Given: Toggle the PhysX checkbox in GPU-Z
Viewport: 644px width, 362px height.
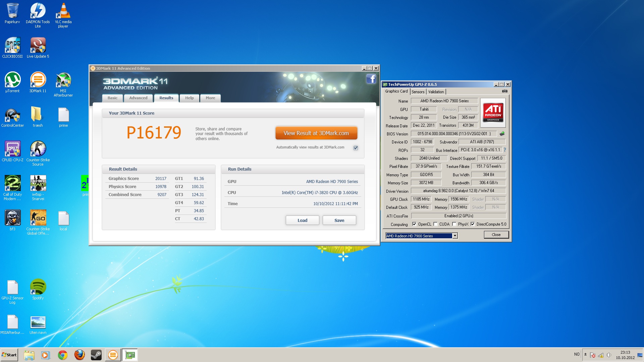Looking at the screenshot, I should click(x=454, y=224).
